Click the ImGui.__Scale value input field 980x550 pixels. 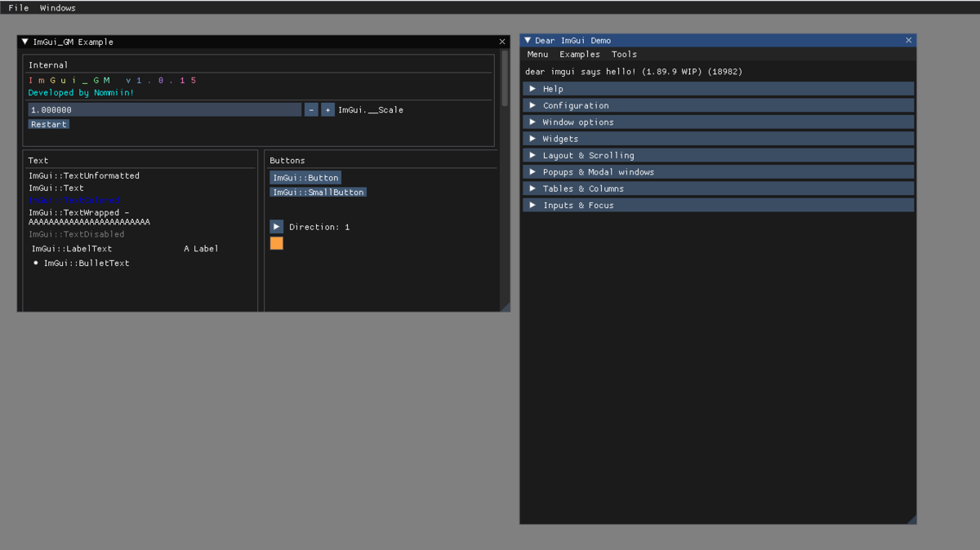(164, 109)
